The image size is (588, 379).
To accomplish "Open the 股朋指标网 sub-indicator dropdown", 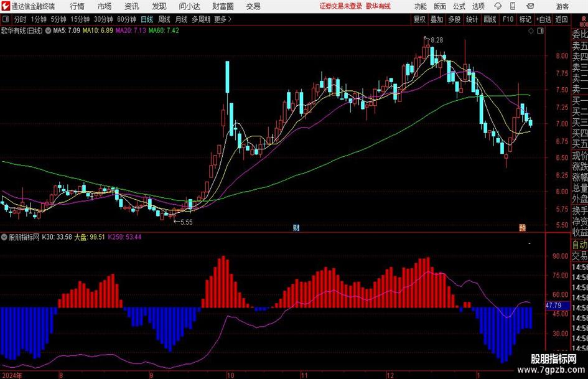I will [x=4, y=237].
